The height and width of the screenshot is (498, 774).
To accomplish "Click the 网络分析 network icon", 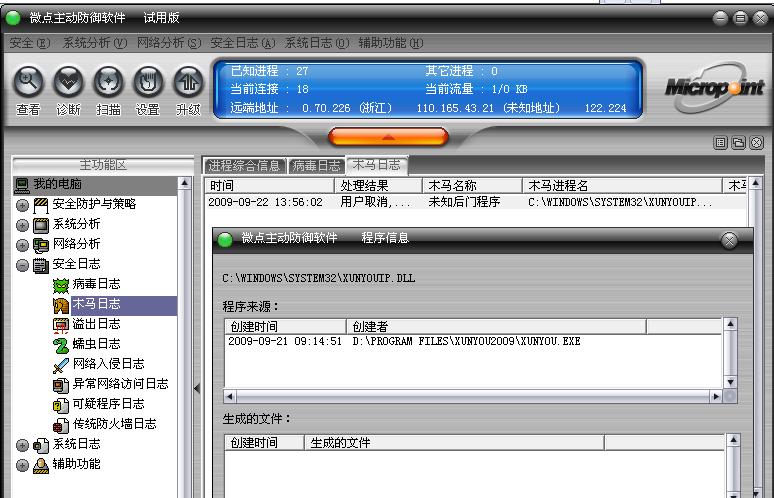I will pos(41,245).
